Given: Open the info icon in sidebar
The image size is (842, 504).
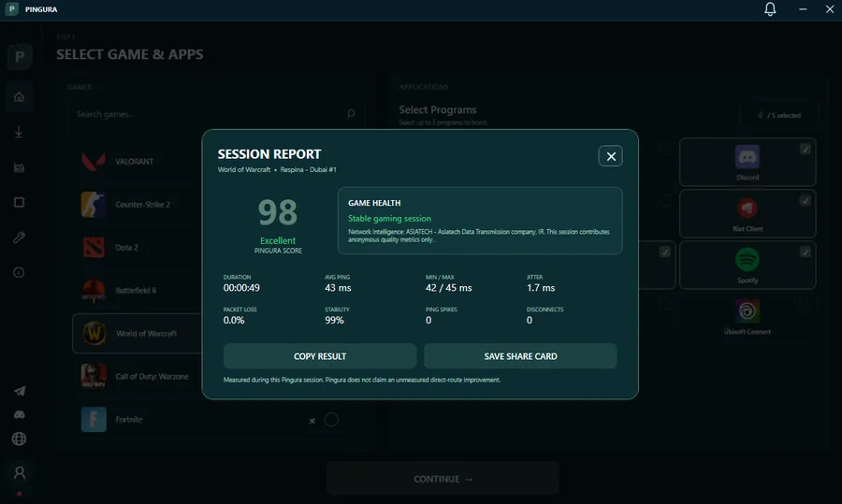Looking at the screenshot, I should [x=19, y=273].
